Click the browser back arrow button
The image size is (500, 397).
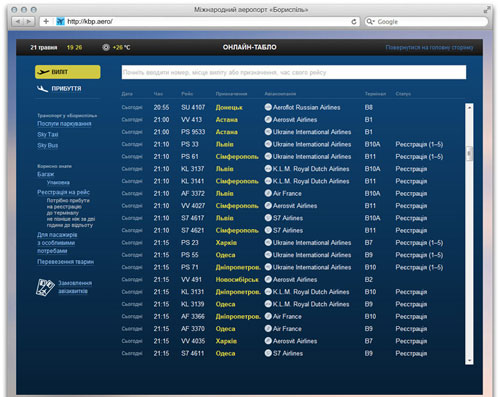click(17, 22)
